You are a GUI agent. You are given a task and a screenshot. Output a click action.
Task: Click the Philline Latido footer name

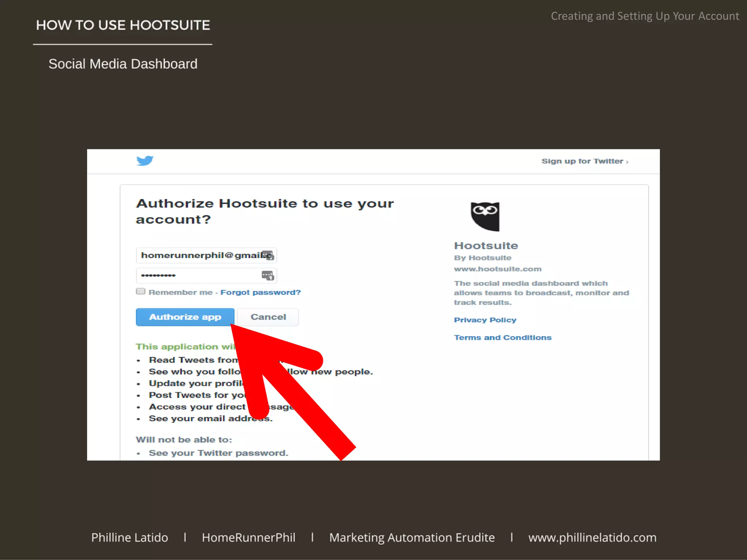point(129,537)
